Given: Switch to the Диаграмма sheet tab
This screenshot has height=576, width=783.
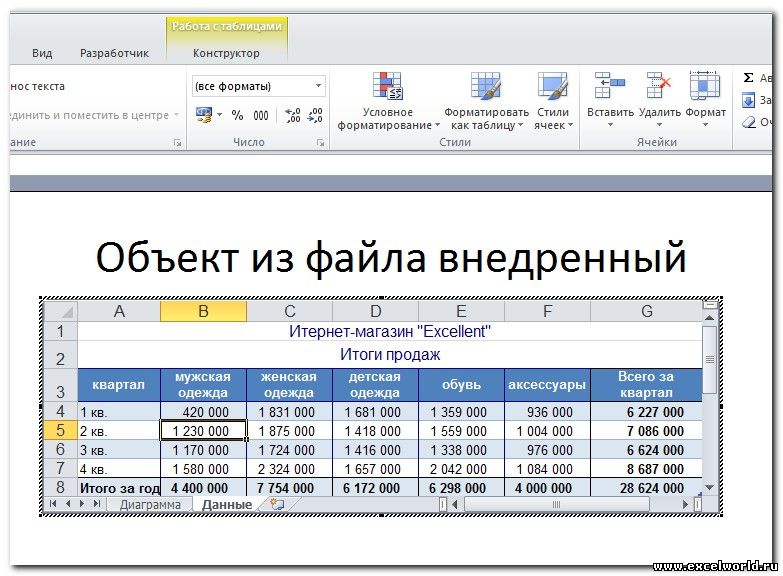Looking at the screenshot, I should [150, 505].
